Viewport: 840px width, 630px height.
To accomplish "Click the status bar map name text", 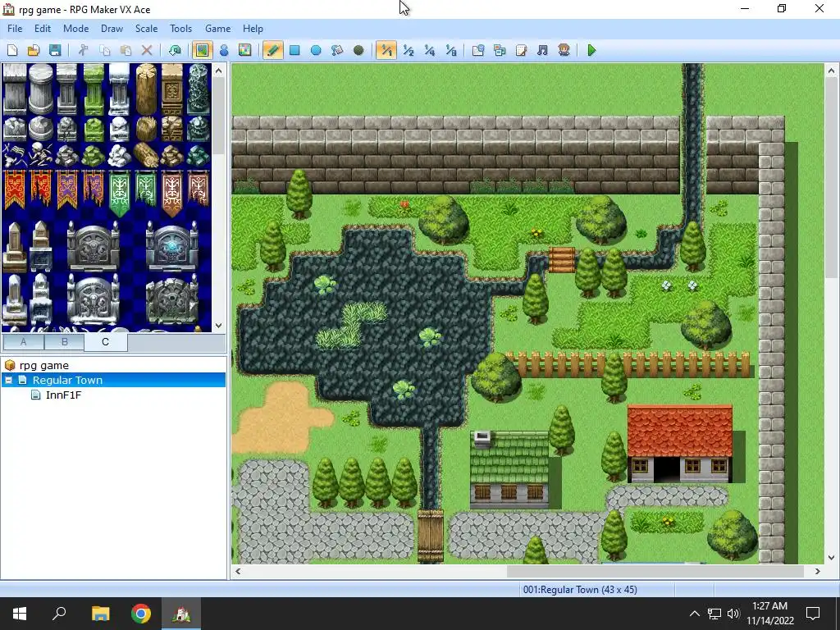I will (x=580, y=589).
